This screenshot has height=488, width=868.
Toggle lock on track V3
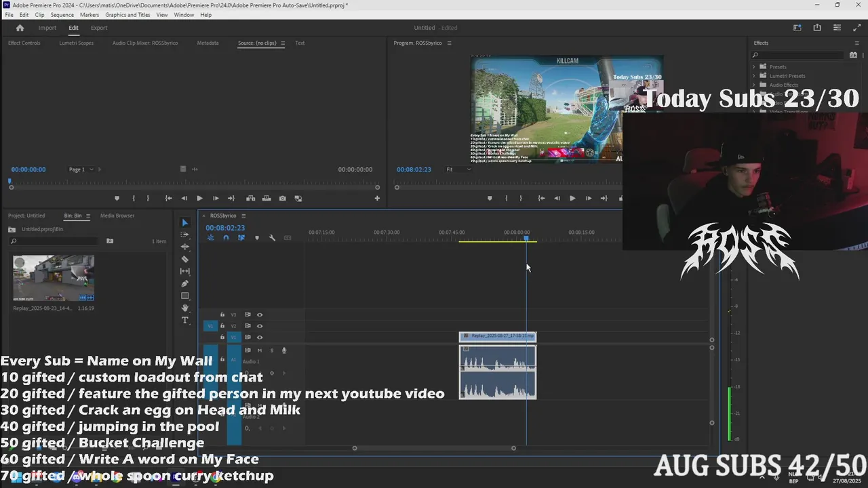click(222, 314)
